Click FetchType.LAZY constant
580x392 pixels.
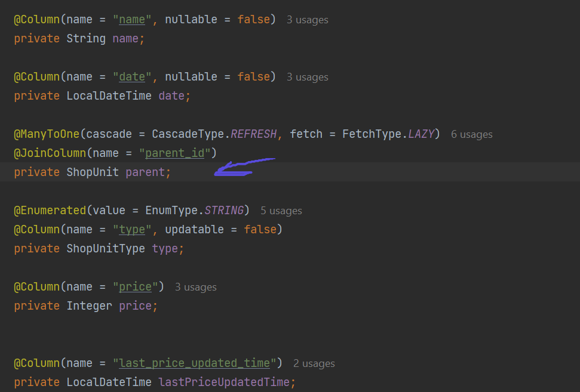tap(388, 134)
